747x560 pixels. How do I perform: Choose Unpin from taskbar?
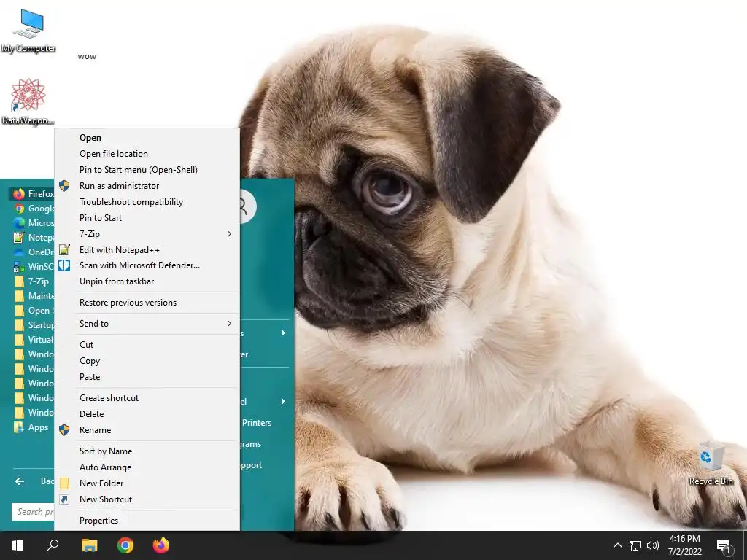147,281
